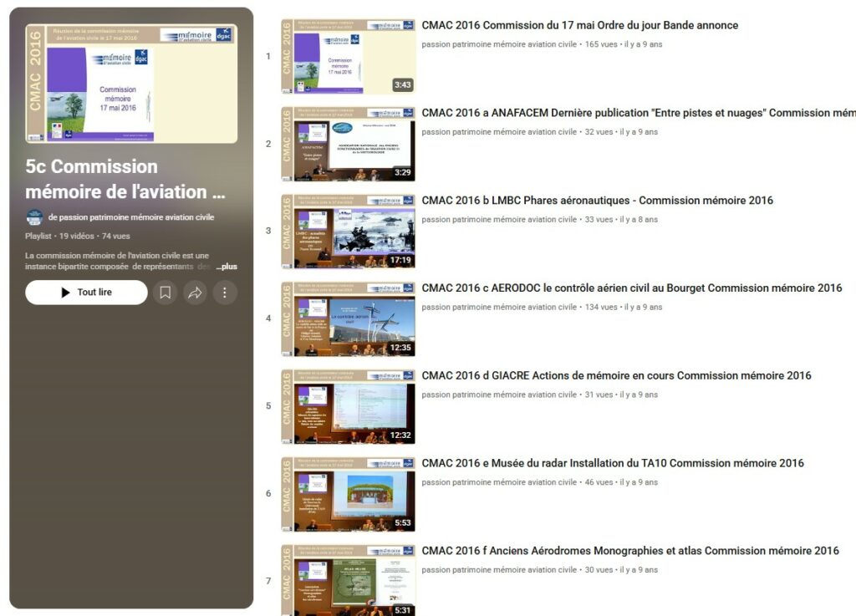Viewport: 856px width, 616px height.
Task: Open thumbnail of video with 3:43 duration
Action: pos(349,56)
